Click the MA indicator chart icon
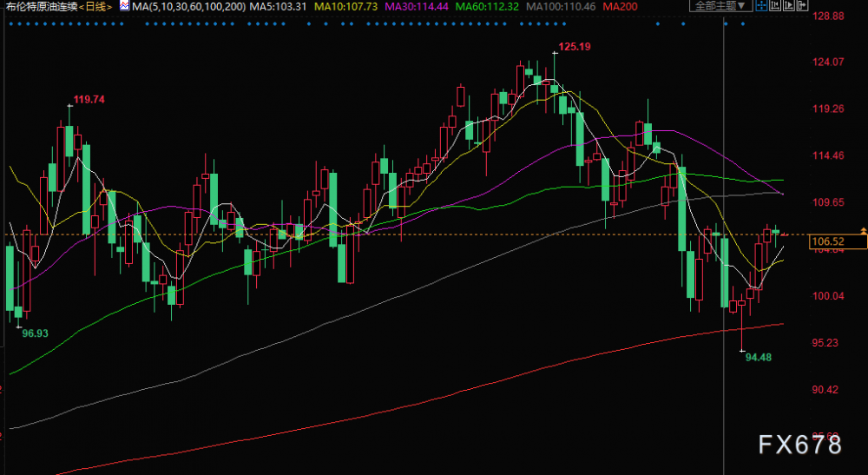The height and width of the screenshot is (475, 868). 124,7
